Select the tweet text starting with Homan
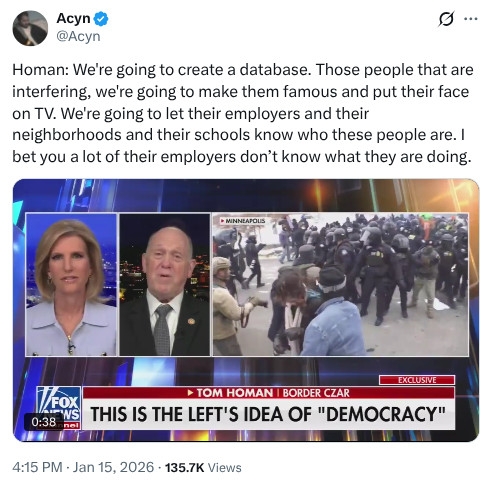484x489 pixels. (x=243, y=113)
